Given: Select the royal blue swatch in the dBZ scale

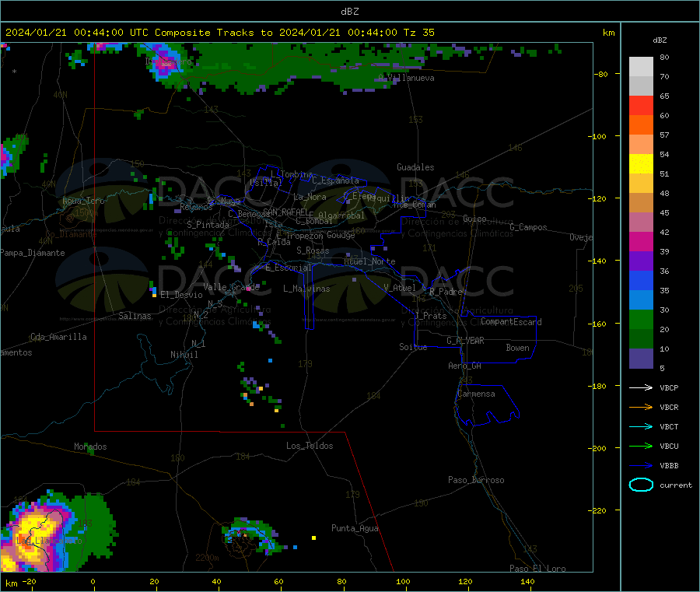Looking at the screenshot, I should (x=641, y=280).
